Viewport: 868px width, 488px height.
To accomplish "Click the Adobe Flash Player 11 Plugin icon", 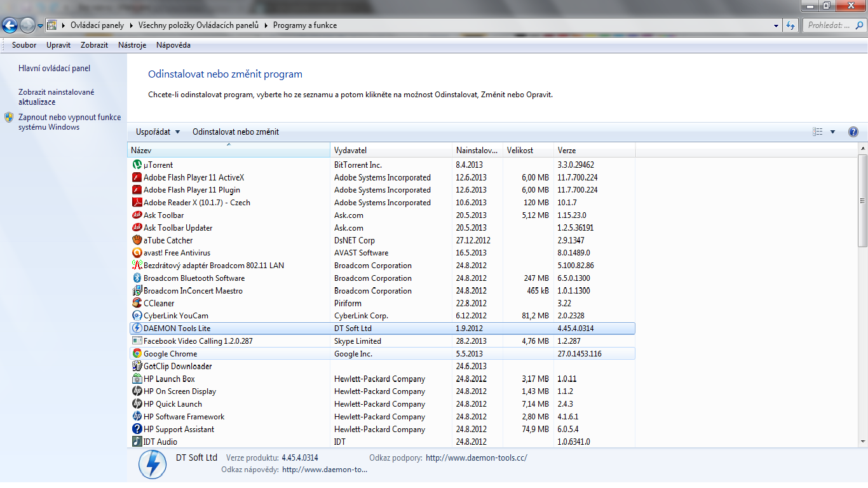I will 137,190.
